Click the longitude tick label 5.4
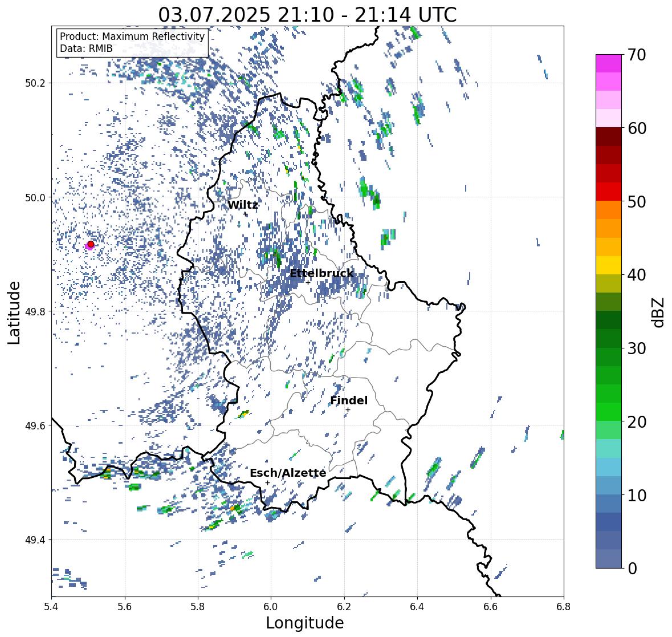Viewport: 672px width, 637px height. 51,606
